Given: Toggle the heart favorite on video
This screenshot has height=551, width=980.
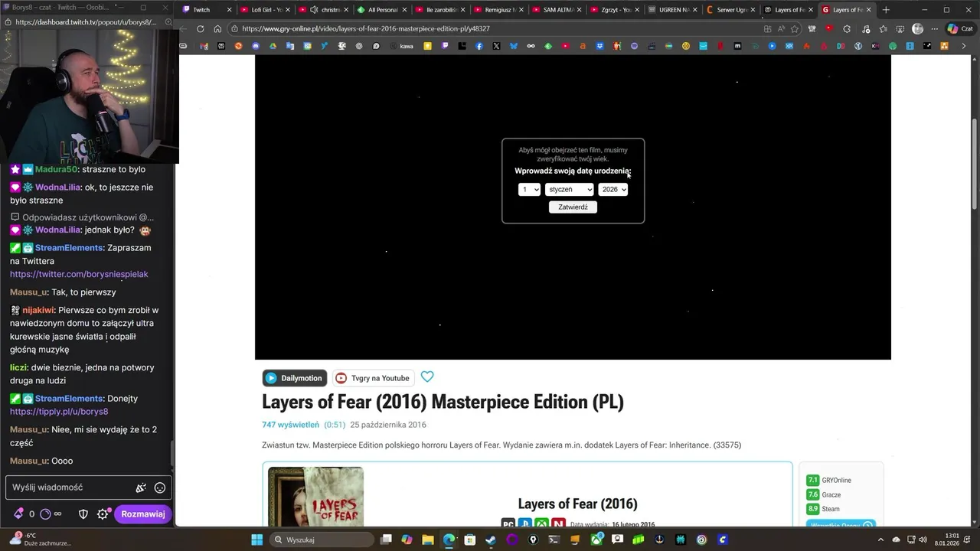Looking at the screenshot, I should 427,377.
